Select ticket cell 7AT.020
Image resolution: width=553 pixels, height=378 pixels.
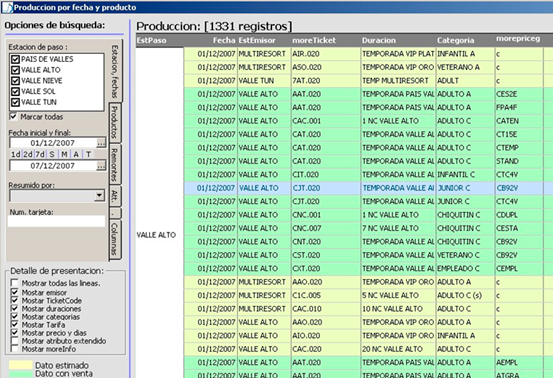point(326,81)
